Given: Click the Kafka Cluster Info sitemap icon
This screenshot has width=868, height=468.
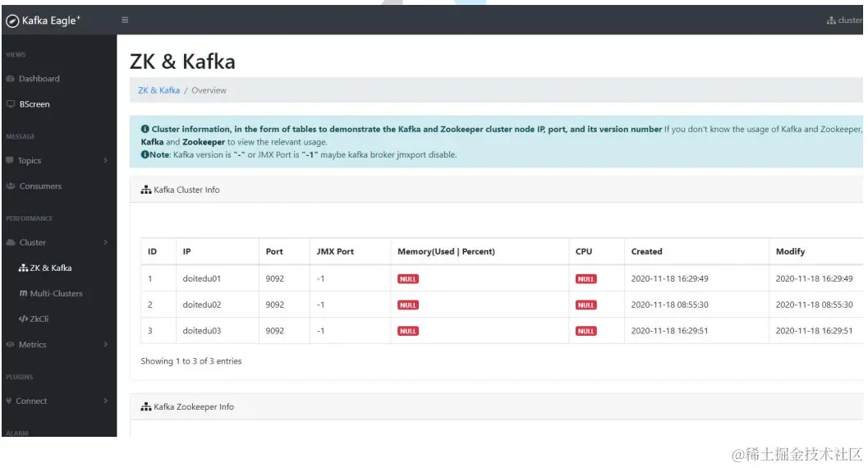Looking at the screenshot, I should (x=146, y=190).
